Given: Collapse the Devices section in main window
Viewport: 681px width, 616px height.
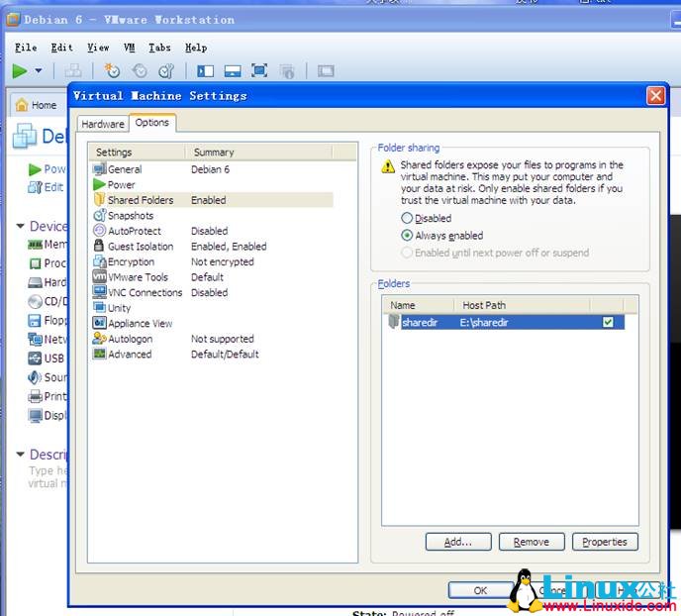Looking at the screenshot, I should (x=21, y=226).
